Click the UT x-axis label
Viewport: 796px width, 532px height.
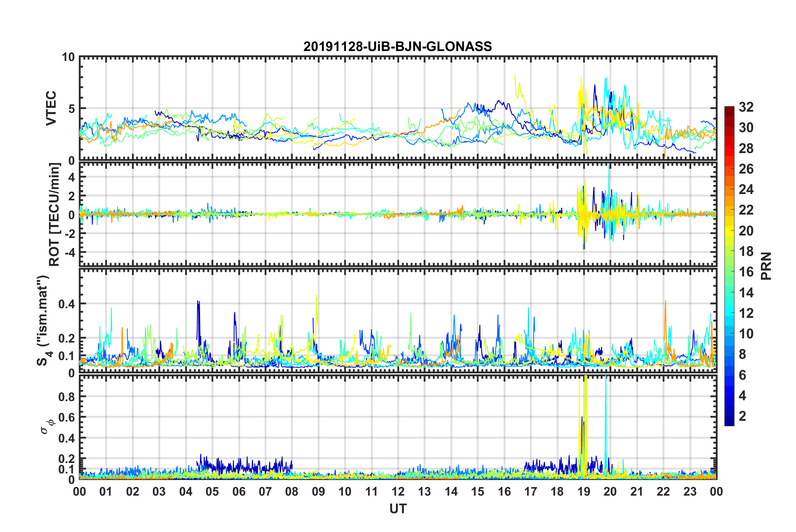[398, 509]
